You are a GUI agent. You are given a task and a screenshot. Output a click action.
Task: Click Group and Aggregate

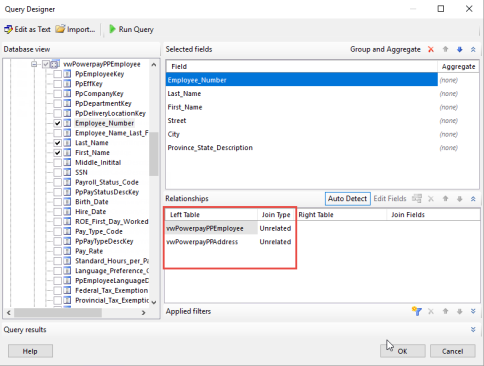click(385, 49)
